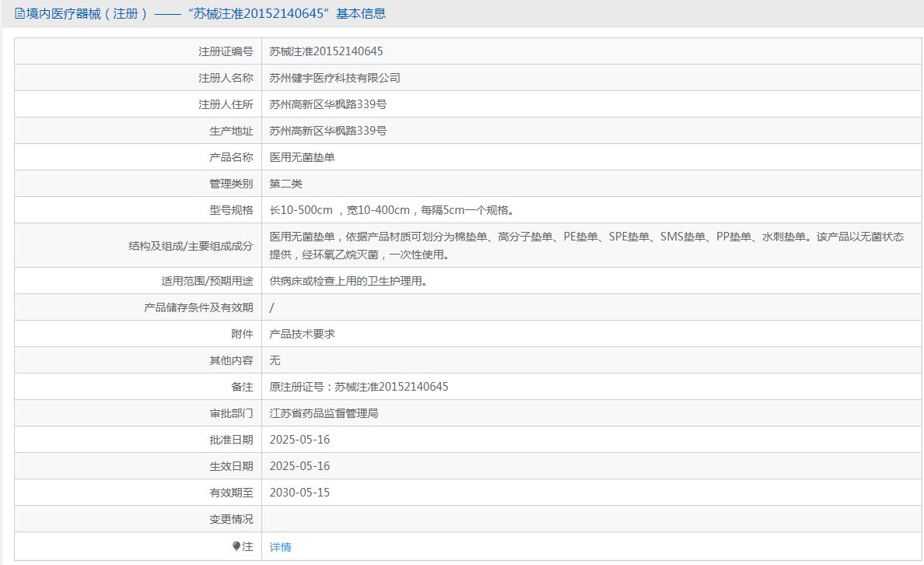The height and width of the screenshot is (565, 924).
Task: Select the date 2025-05-16 in 生效日期 row
Action: click(299, 466)
